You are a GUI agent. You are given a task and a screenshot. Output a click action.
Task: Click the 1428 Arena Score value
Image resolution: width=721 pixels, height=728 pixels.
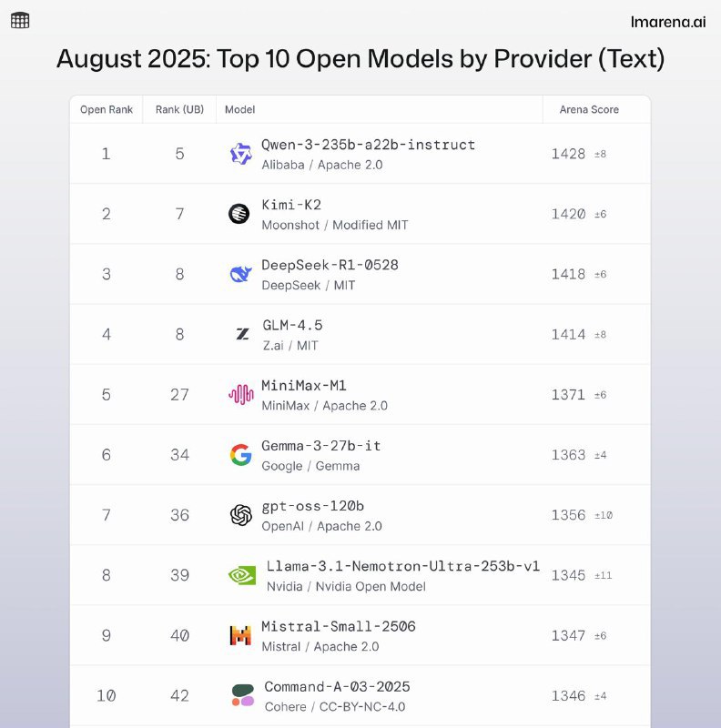(568, 154)
